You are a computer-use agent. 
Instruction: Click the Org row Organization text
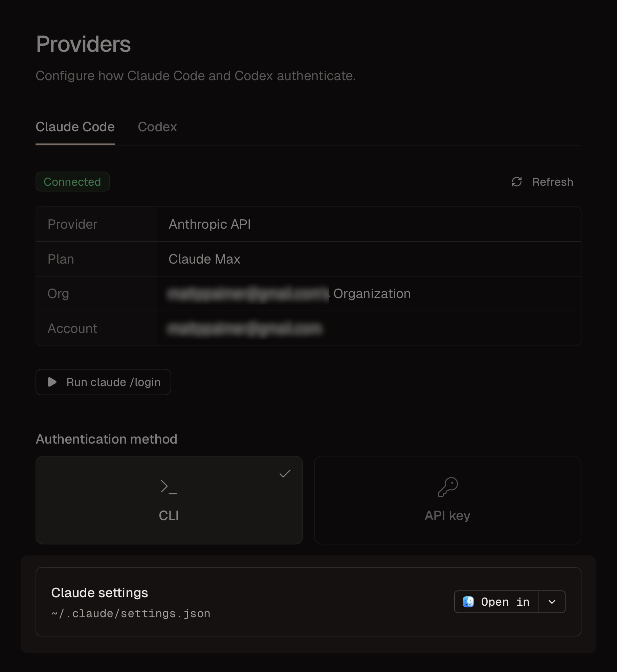click(372, 294)
